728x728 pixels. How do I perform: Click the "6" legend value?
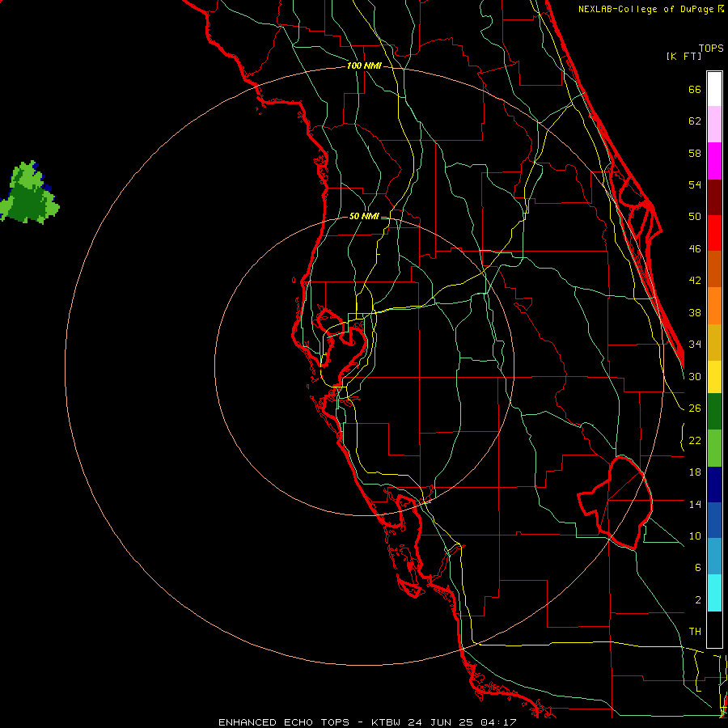pos(697,568)
